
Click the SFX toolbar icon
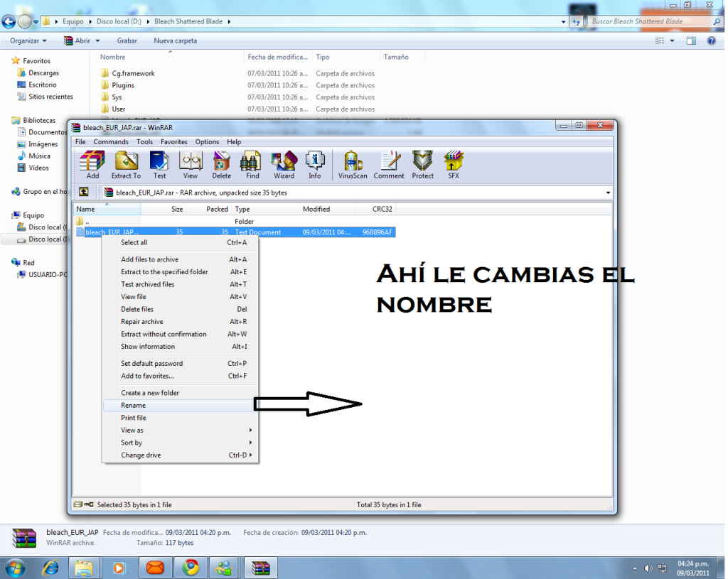point(454,165)
